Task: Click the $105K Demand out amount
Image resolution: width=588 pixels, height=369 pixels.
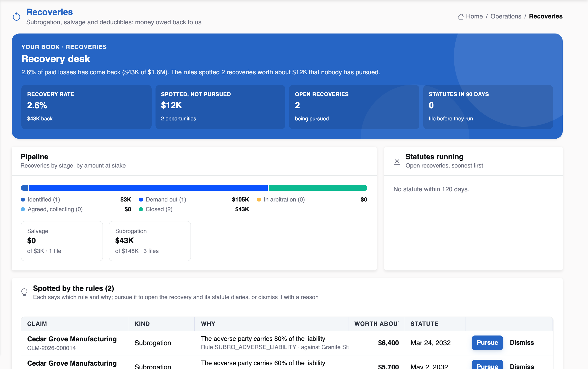Action: [x=240, y=200]
